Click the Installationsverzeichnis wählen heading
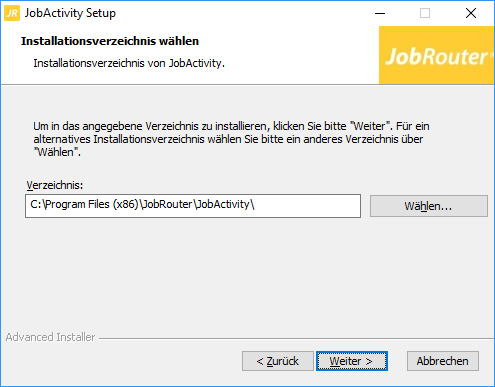The height and width of the screenshot is (387, 495). pyautogui.click(x=110, y=41)
